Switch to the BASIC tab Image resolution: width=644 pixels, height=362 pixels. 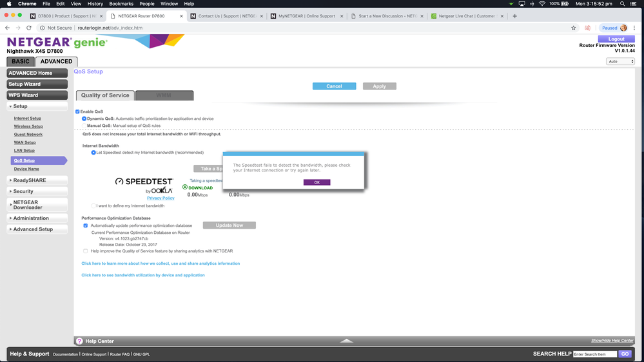coord(20,62)
